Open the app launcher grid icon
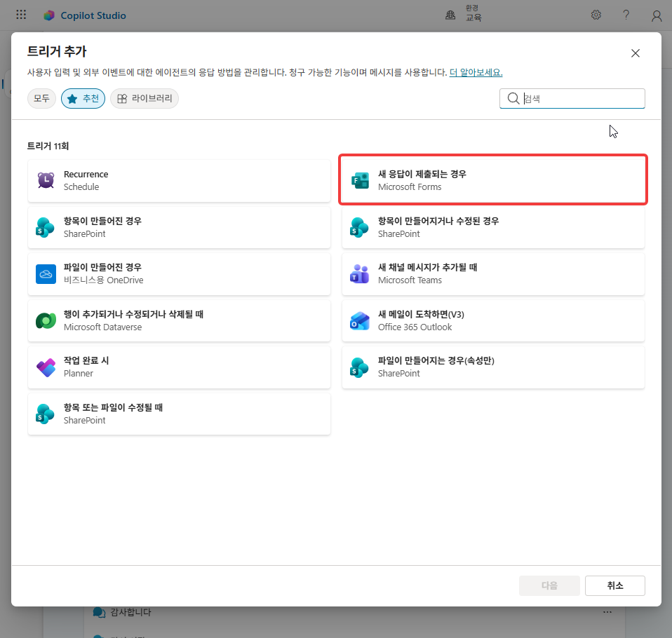The width and height of the screenshot is (672, 638). pyautogui.click(x=21, y=15)
